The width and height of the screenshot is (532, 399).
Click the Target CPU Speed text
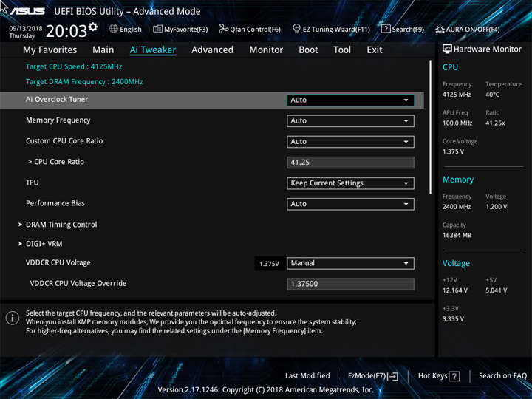point(74,66)
